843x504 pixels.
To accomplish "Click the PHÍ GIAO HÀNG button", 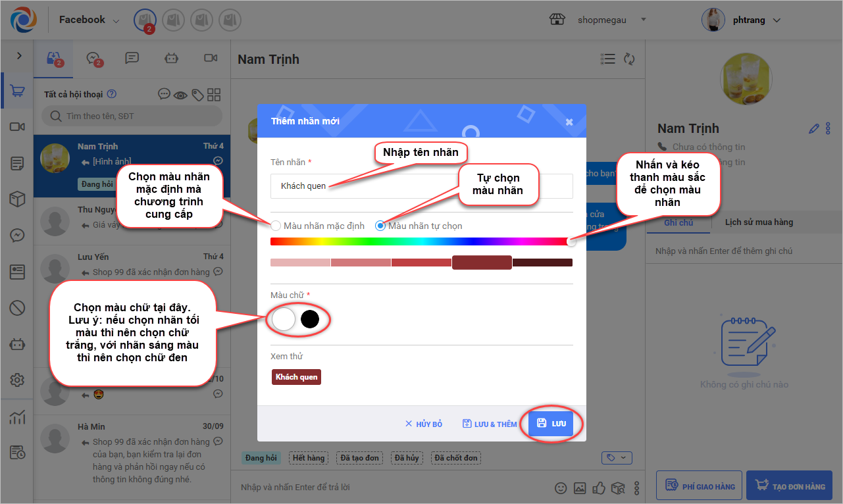I will (x=700, y=486).
